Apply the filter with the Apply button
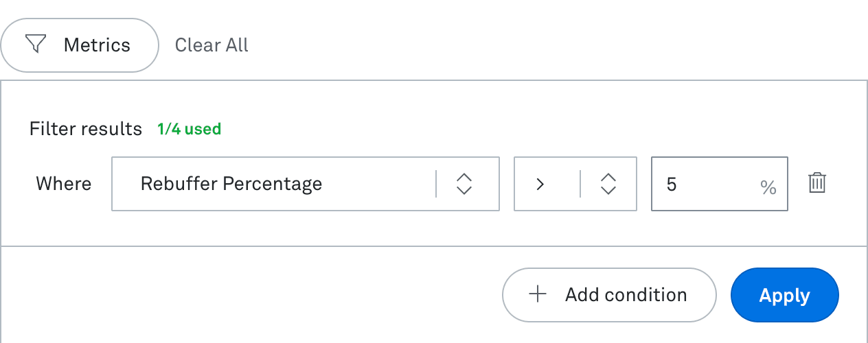Image resolution: width=868 pixels, height=343 pixels. 784,295
